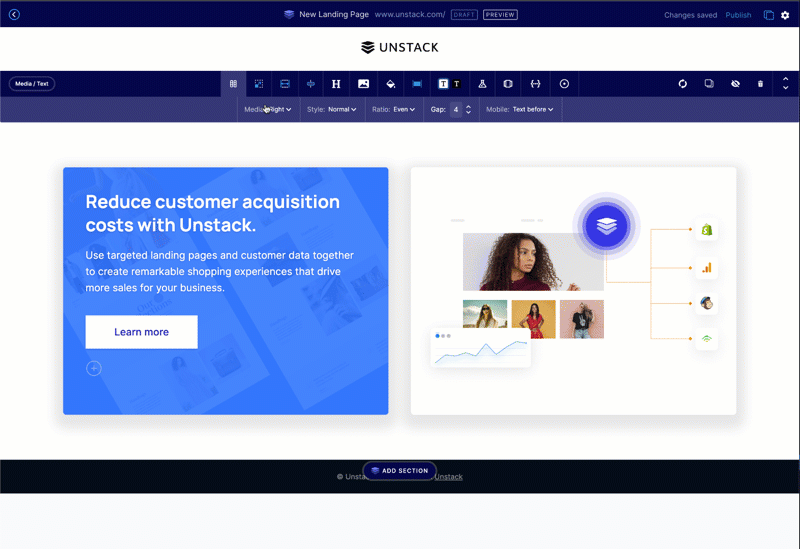Click the back arrow in the top bar
Image resolution: width=800 pixels, height=549 pixels.
14,14
